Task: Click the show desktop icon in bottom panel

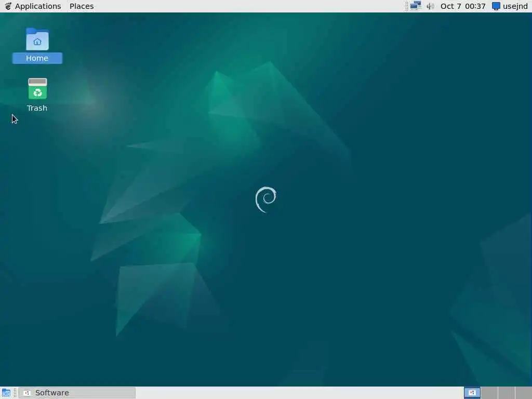Action: (x=6, y=393)
